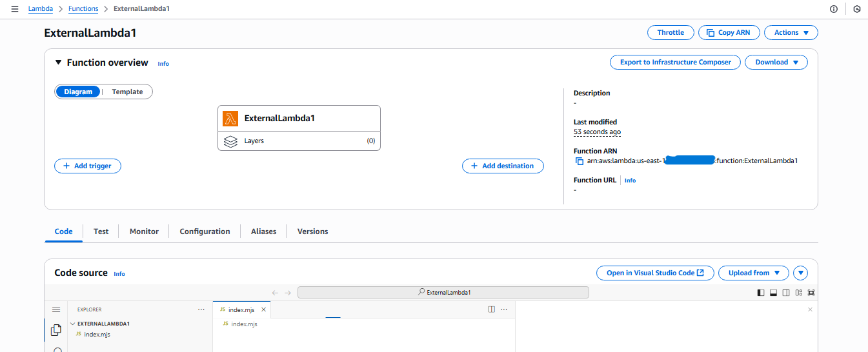The height and width of the screenshot is (352, 868).
Task: Close the right side panel with X
Action: [x=811, y=309]
